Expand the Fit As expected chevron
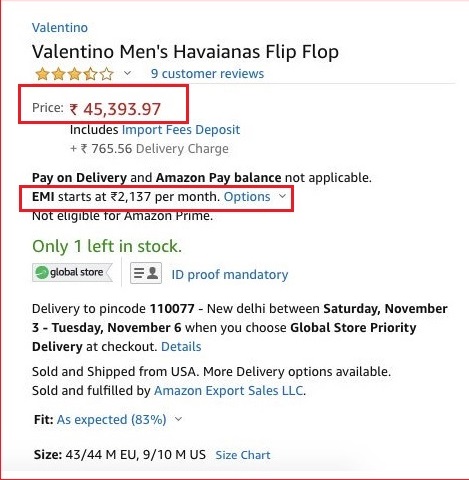The image size is (469, 480). tap(178, 419)
